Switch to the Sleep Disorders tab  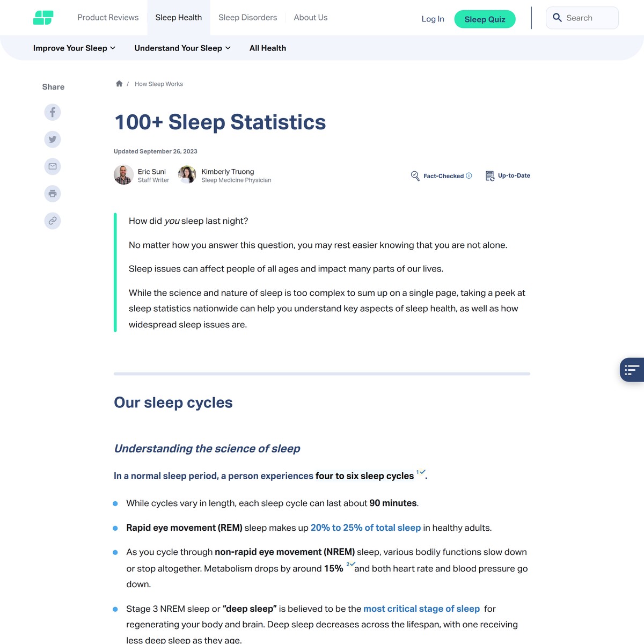247,17
